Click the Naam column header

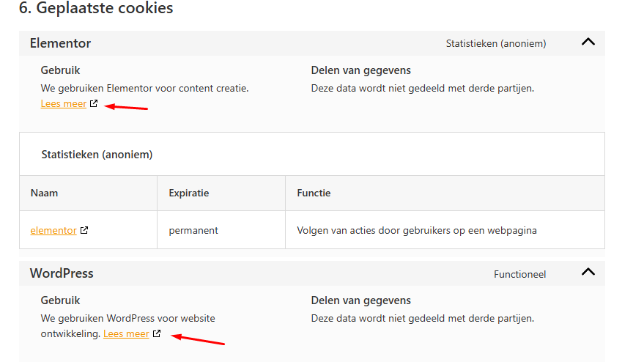pos(45,193)
